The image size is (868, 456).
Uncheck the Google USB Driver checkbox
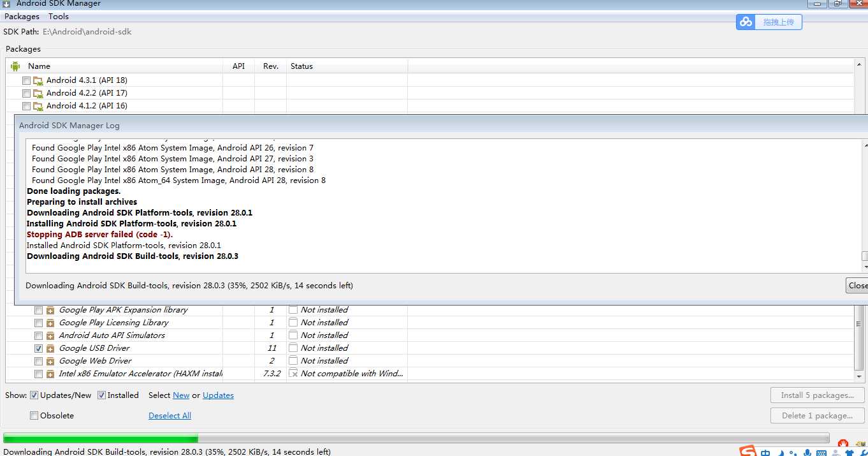tap(38, 348)
